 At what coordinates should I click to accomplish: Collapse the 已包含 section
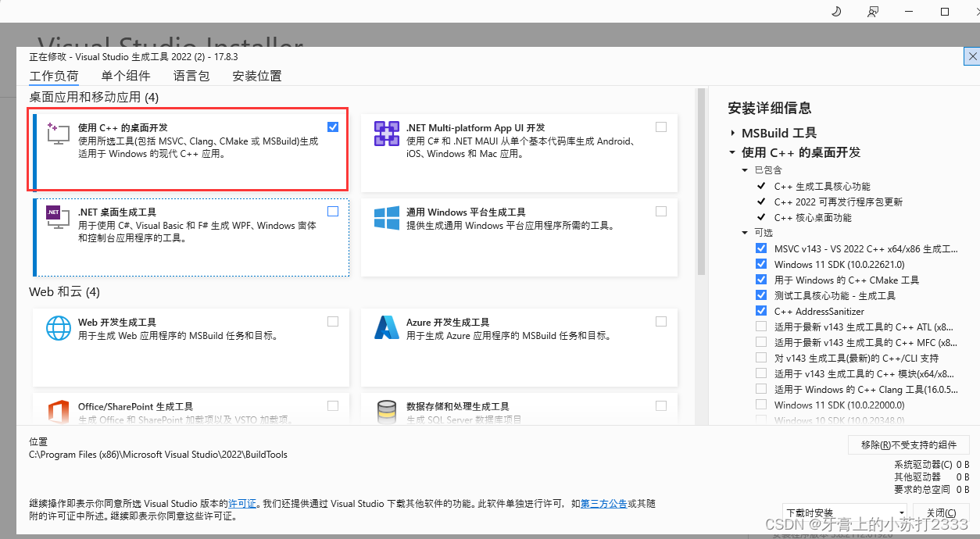coord(745,170)
